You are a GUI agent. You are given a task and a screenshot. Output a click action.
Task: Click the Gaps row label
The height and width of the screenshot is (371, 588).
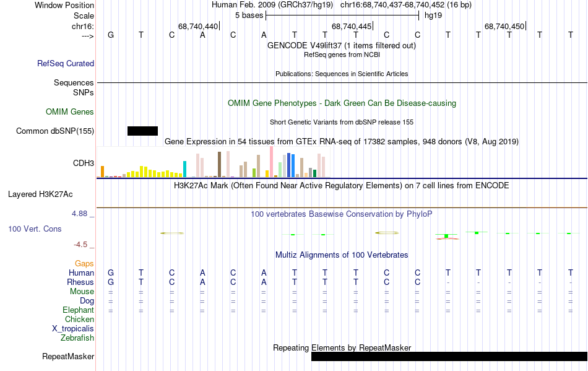click(84, 263)
